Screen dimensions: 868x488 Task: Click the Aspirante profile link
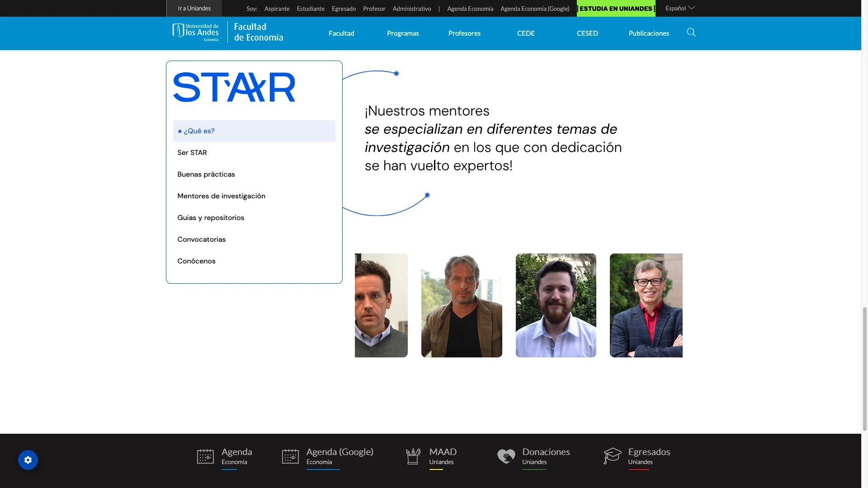[277, 9]
